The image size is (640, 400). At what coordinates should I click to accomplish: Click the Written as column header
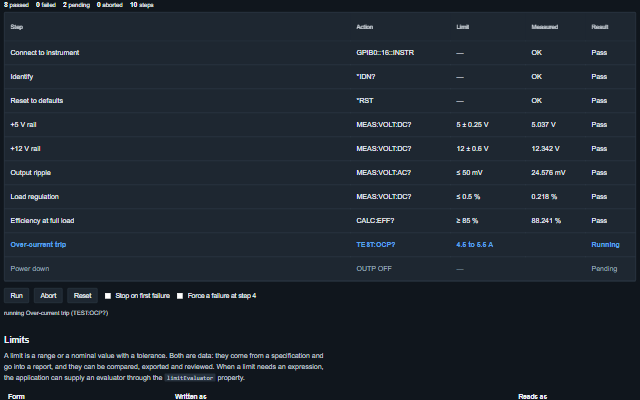point(191,396)
